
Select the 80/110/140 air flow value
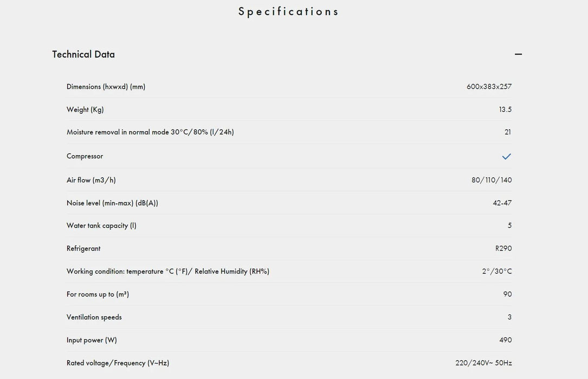coord(492,180)
